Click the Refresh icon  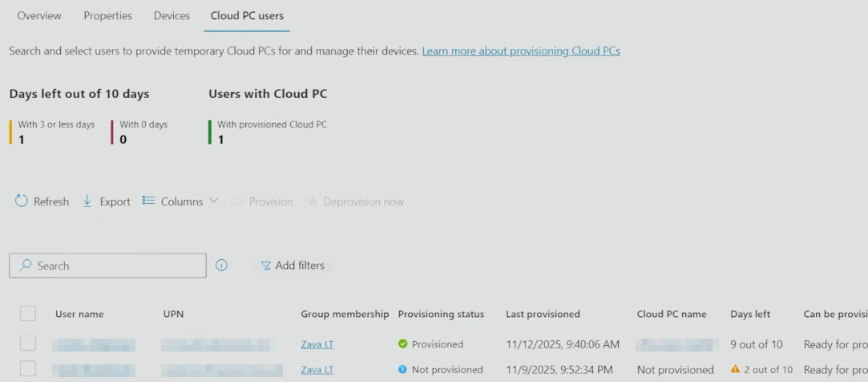(x=22, y=201)
